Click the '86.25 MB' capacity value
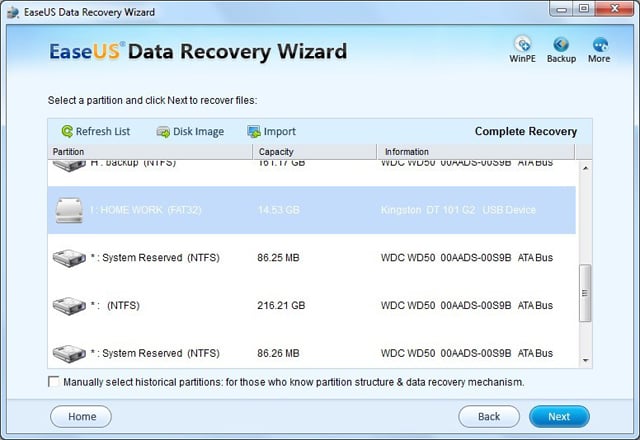 coord(278,258)
